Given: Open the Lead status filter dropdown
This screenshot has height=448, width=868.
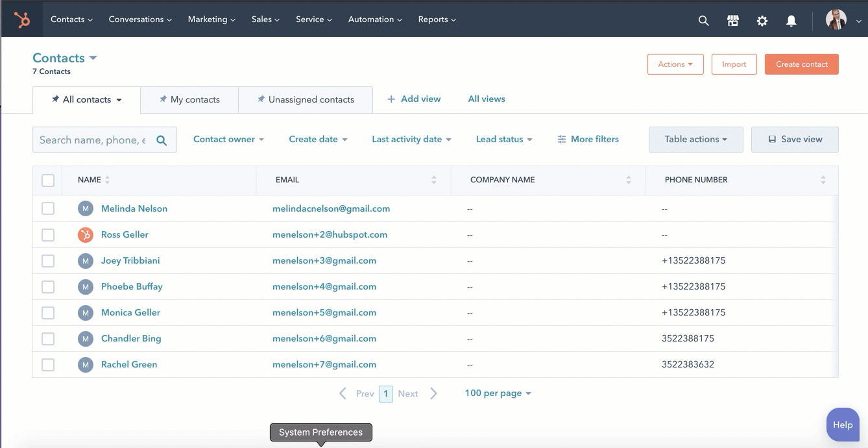Looking at the screenshot, I should (503, 140).
